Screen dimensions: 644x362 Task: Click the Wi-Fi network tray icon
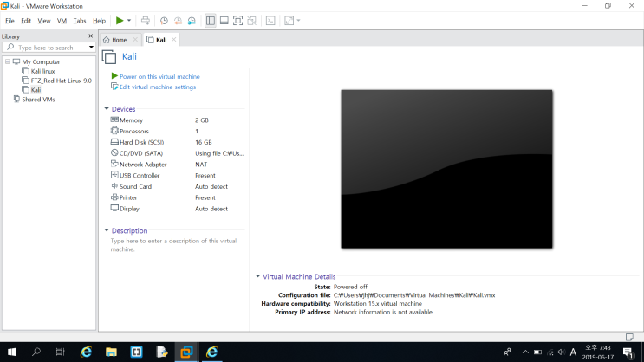550,352
